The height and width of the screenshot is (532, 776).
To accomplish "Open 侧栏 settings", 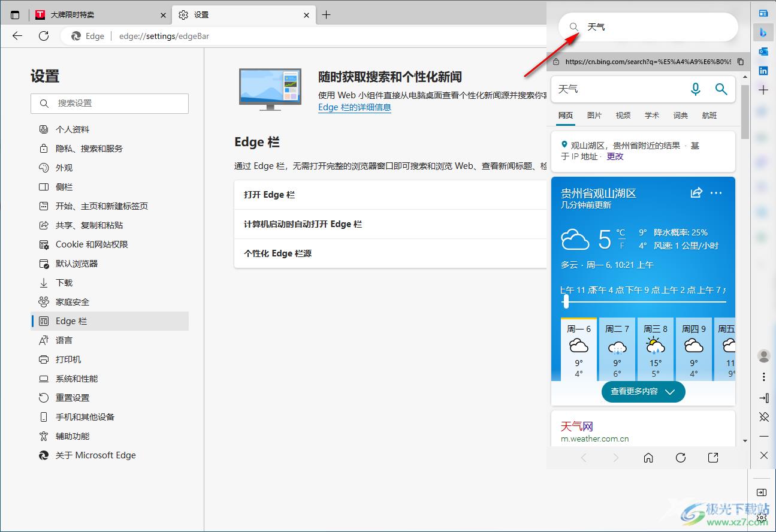I will click(x=110, y=187).
